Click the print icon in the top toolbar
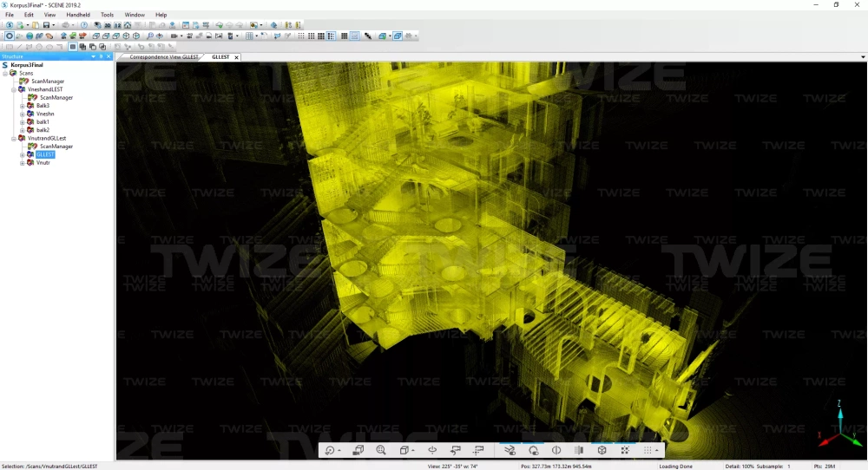This screenshot has width=868, height=470. [66, 25]
